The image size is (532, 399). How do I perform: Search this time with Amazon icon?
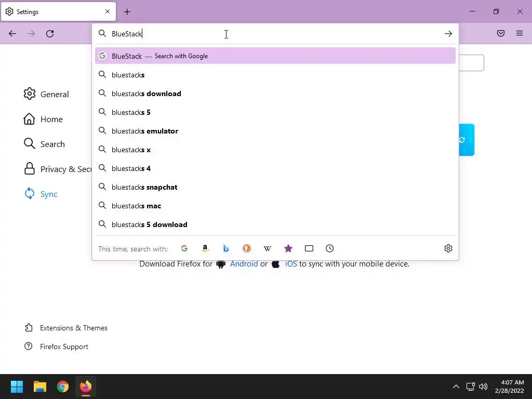pyautogui.click(x=205, y=248)
